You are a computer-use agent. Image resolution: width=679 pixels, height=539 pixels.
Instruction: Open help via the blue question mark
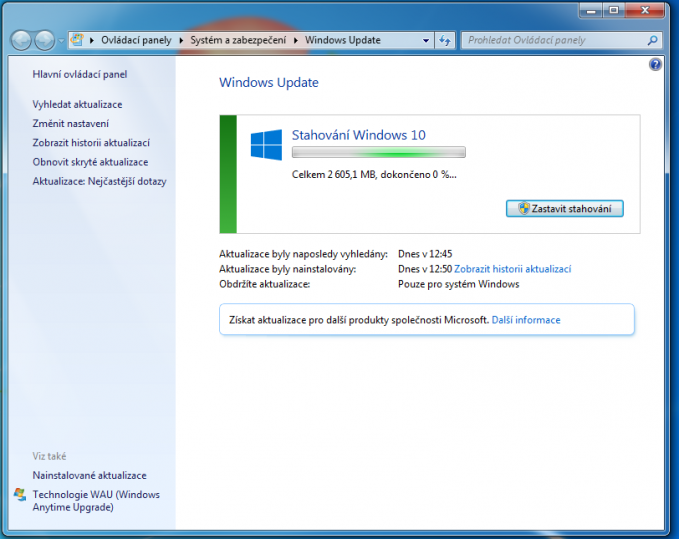coord(655,65)
